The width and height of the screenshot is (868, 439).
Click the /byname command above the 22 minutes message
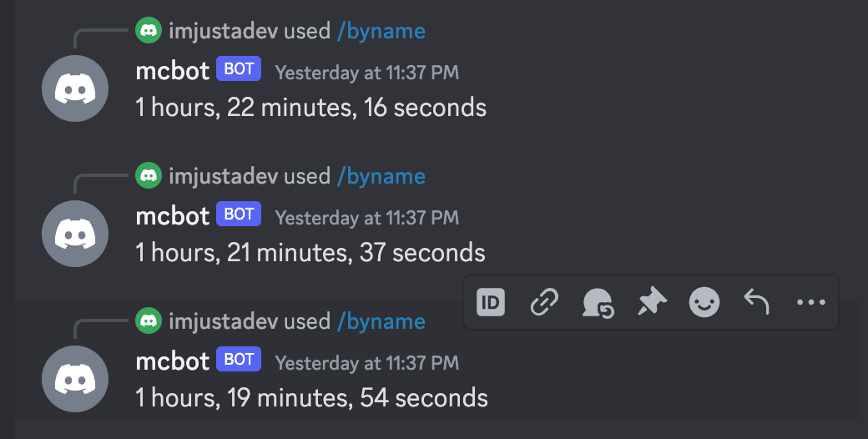pos(381,32)
